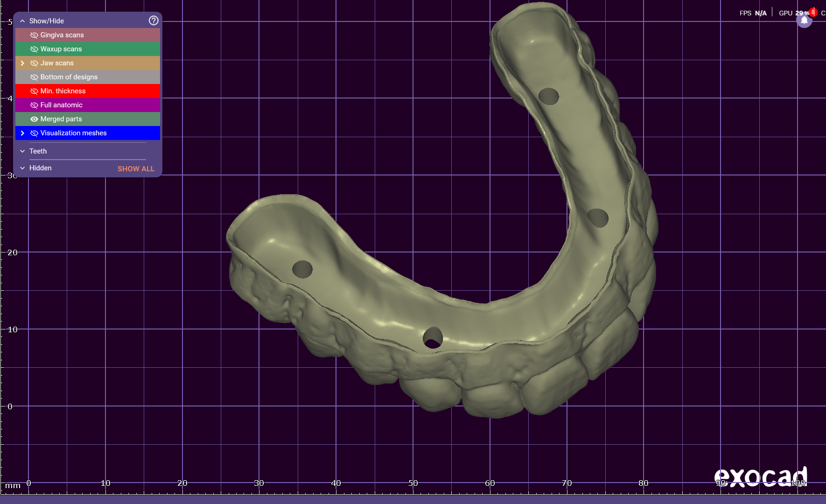Click the eye icon for Waxup scans
Viewport: 826px width, 504px height.
(34, 49)
